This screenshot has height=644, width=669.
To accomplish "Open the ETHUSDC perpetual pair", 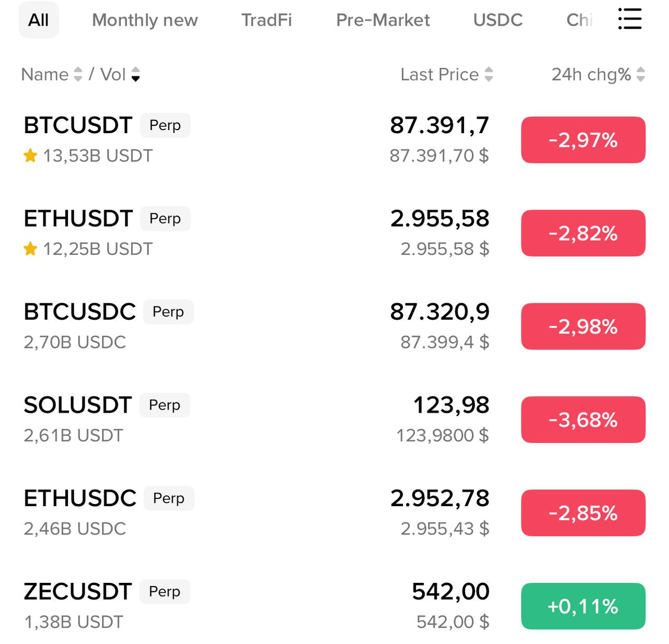I will 80,498.
